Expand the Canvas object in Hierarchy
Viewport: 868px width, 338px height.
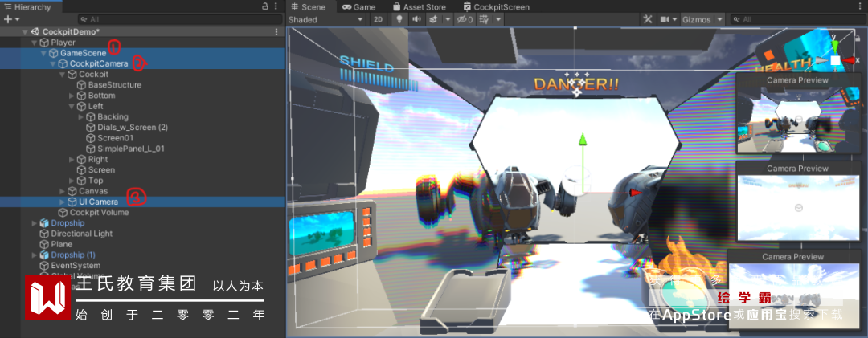62,191
